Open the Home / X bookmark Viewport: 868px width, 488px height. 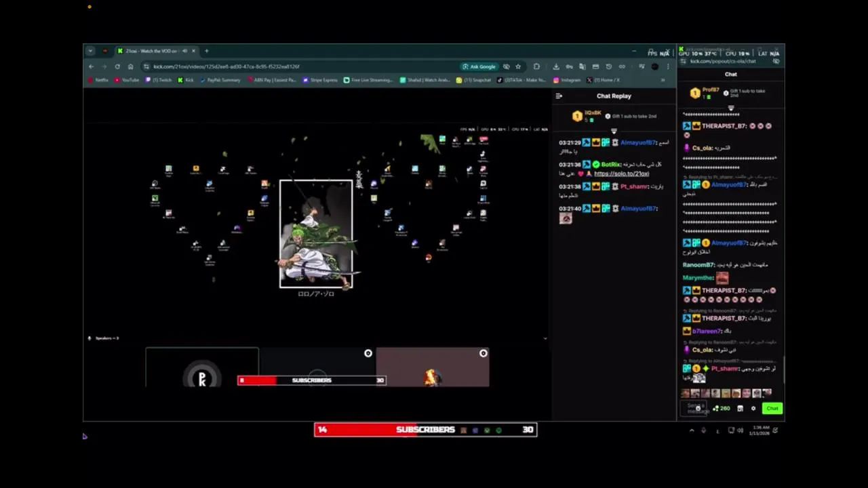pyautogui.click(x=603, y=80)
